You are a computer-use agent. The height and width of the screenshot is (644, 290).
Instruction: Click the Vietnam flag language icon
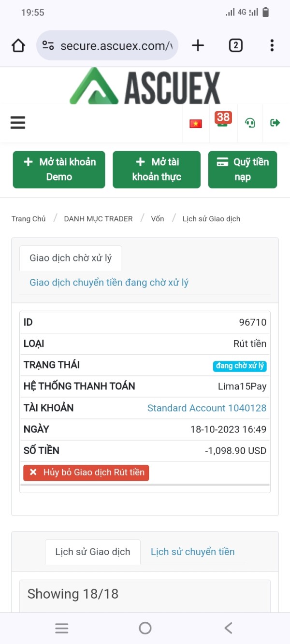[196, 124]
